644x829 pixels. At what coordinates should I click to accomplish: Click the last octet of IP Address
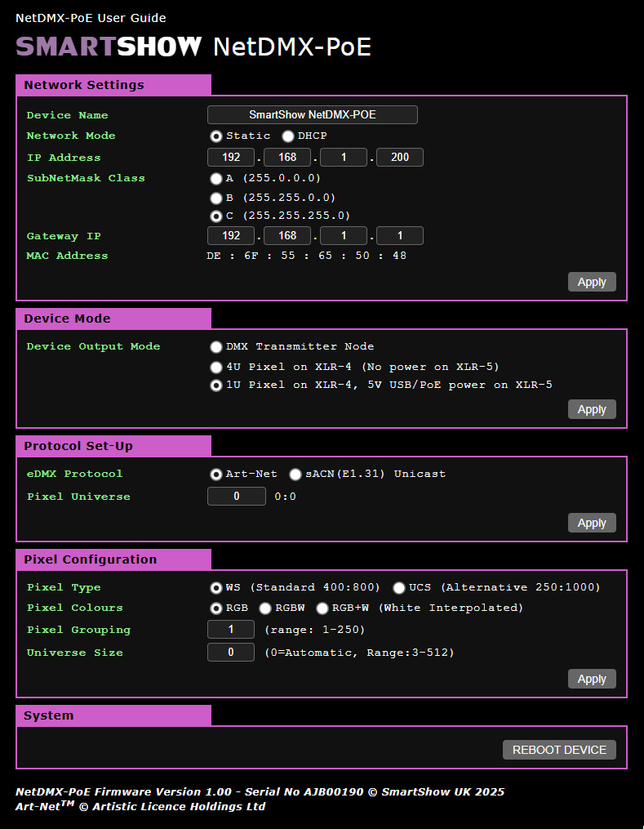coord(399,158)
